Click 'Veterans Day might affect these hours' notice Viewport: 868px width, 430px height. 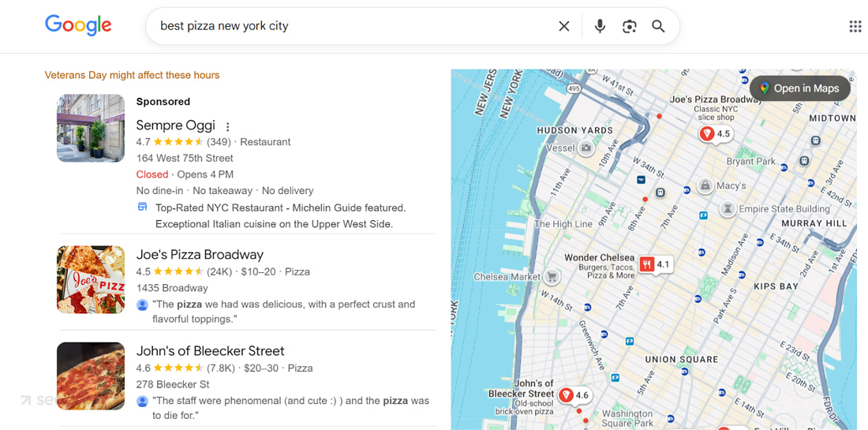click(133, 75)
